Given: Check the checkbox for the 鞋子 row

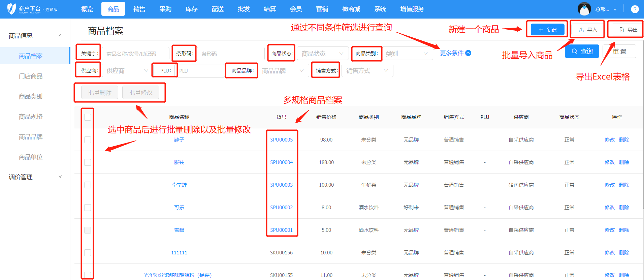Looking at the screenshot, I should pos(88,140).
